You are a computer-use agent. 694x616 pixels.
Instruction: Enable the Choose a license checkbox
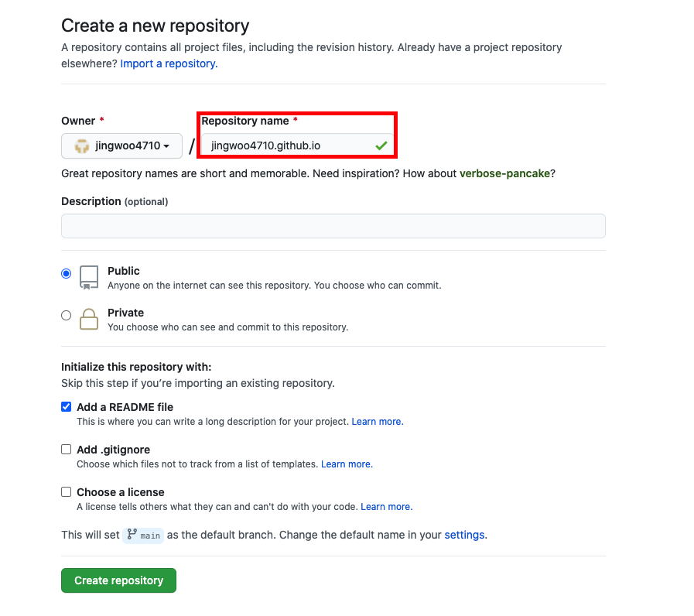tap(66, 492)
